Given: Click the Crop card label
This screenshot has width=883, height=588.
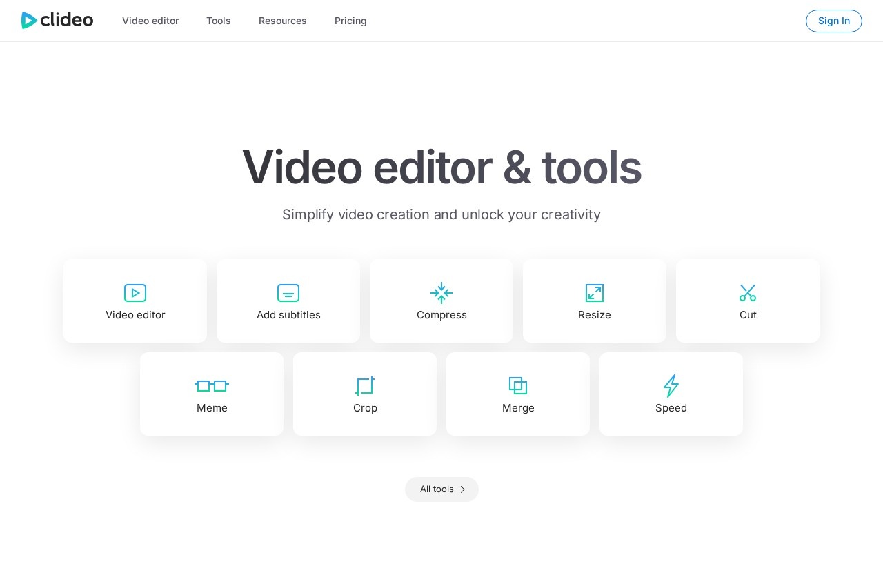Looking at the screenshot, I should (x=365, y=408).
